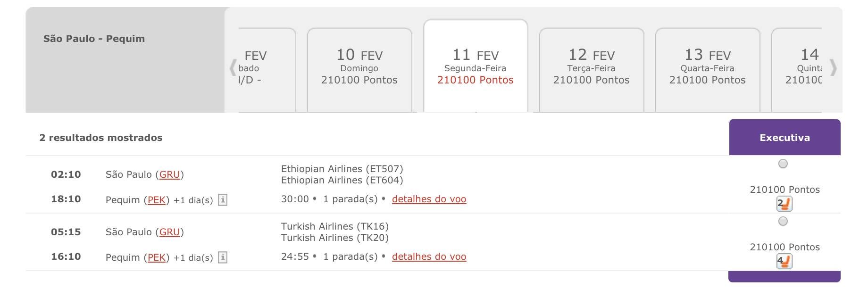The image size is (868, 297).
Task: Click the info icon beside Pequim 16:10 arrival
Action: tap(223, 257)
